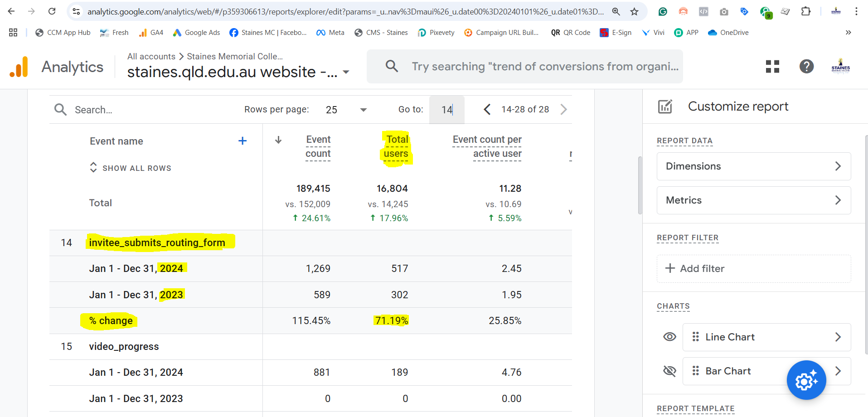Screen dimensions: 868x417
Task: Reload the page in browser
Action: pyautogui.click(x=52, y=11)
